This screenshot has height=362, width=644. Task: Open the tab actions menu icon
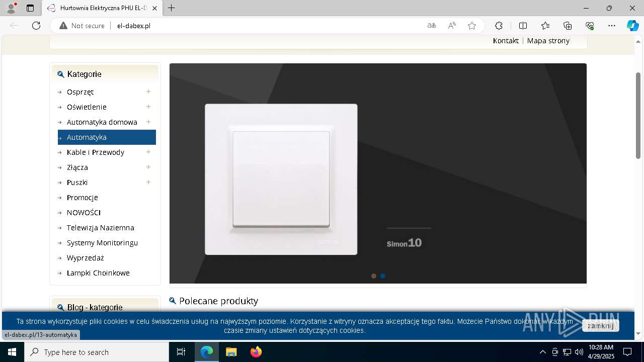[x=30, y=8]
